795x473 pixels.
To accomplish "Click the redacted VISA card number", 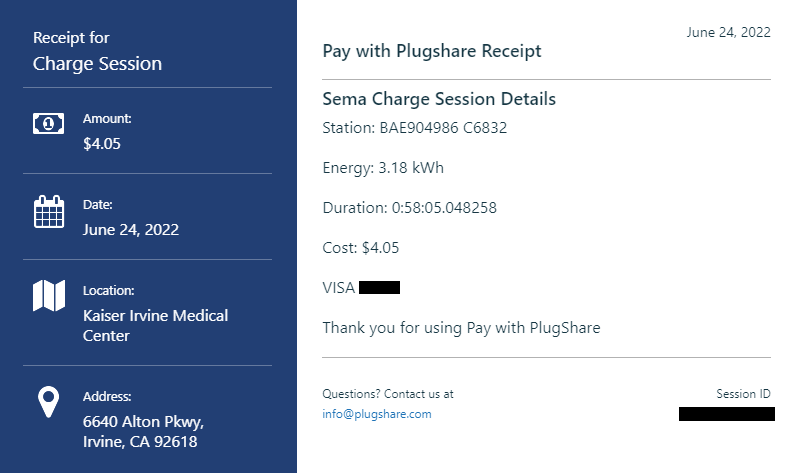I will 379,287.
